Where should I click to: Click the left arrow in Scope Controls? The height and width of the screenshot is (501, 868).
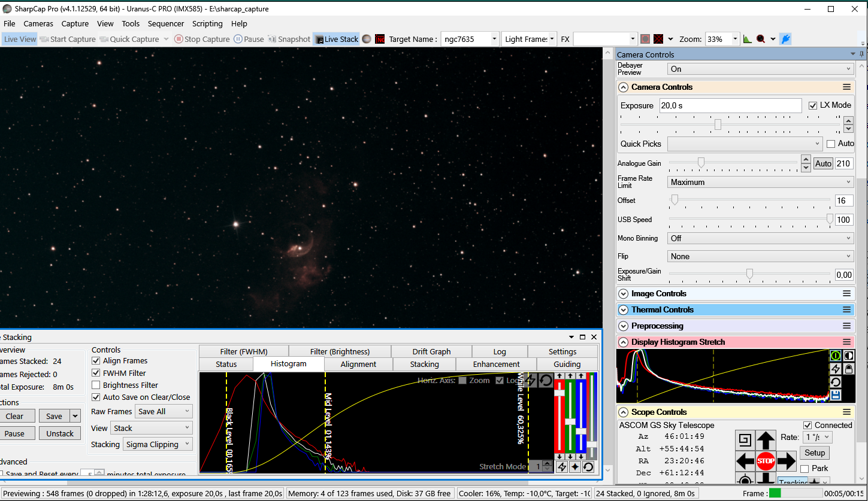pyautogui.click(x=745, y=461)
